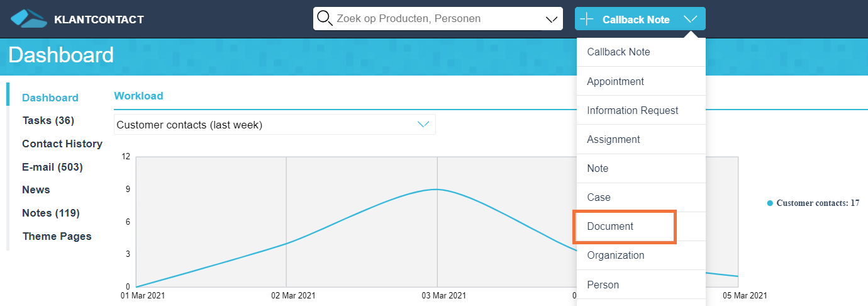Open Tasks (36) in the sidebar
The image size is (868, 306).
48,120
